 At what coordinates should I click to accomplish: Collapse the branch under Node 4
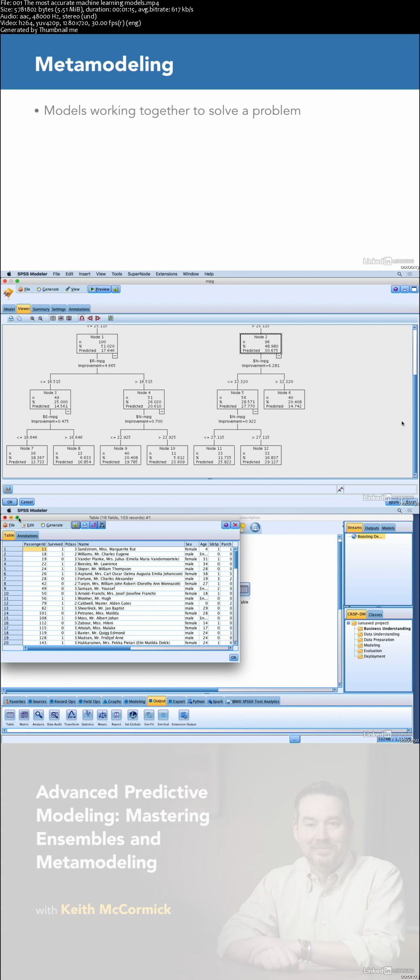[162, 411]
